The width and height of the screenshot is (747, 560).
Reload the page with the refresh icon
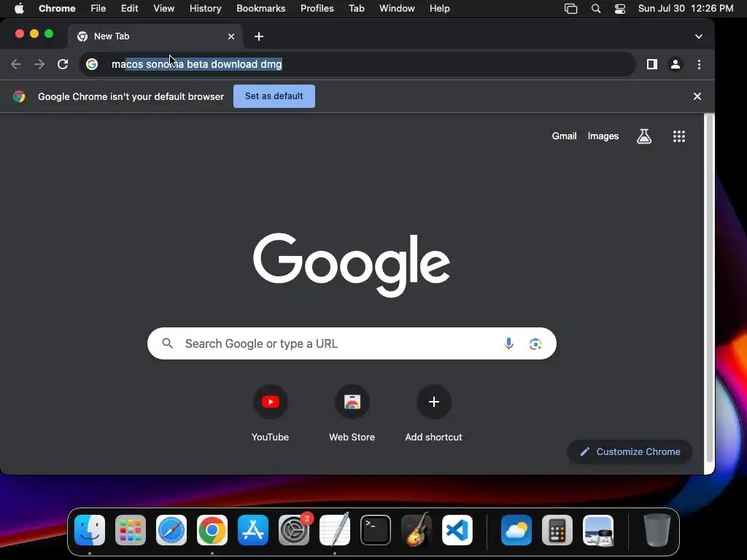[63, 64]
